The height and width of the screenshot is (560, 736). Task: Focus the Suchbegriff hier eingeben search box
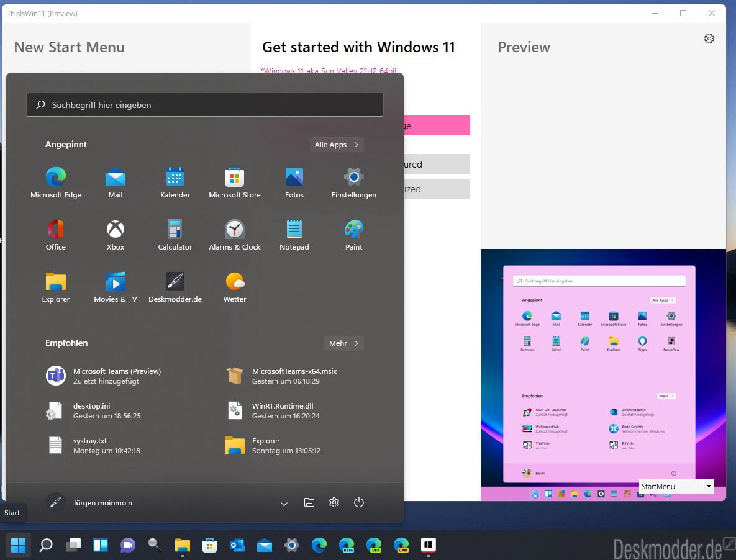(x=205, y=105)
